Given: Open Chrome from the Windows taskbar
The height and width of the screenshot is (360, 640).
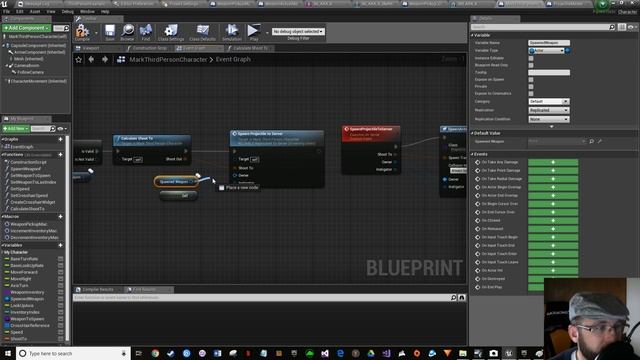Looking at the screenshot, I should [155, 353].
